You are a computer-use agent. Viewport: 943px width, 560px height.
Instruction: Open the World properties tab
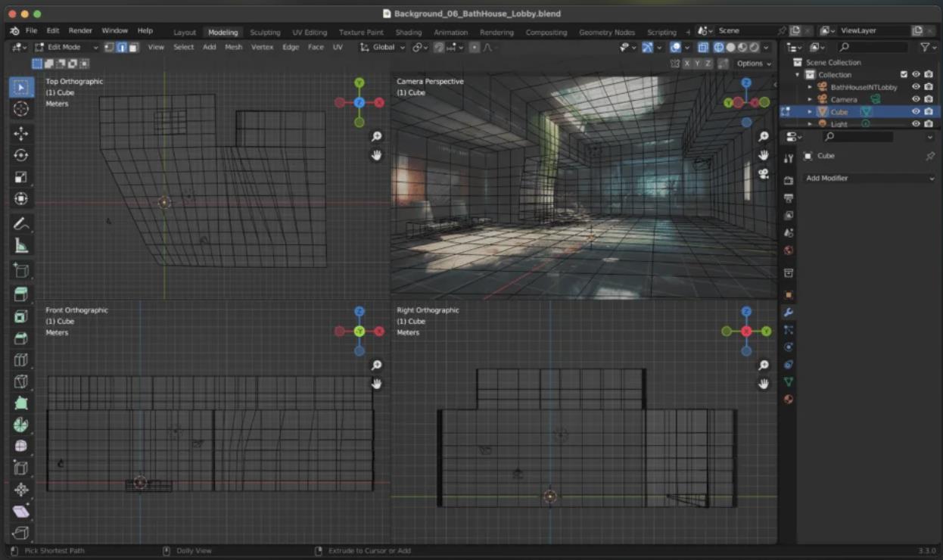(789, 250)
